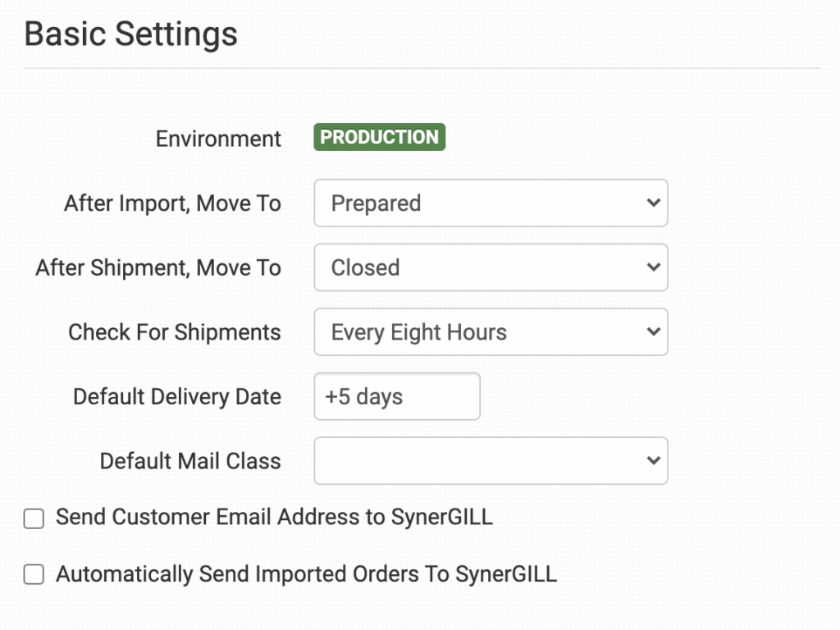840x630 pixels.
Task: Open the Check For Shipments frequency dropdown
Action: [491, 332]
